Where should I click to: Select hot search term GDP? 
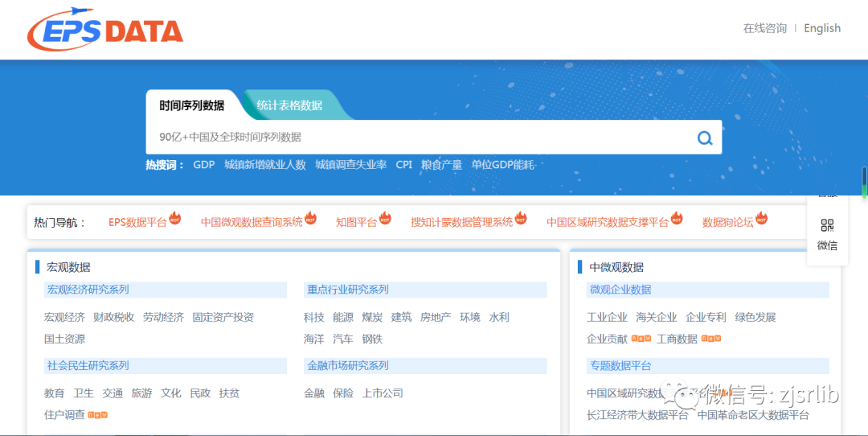coord(203,165)
